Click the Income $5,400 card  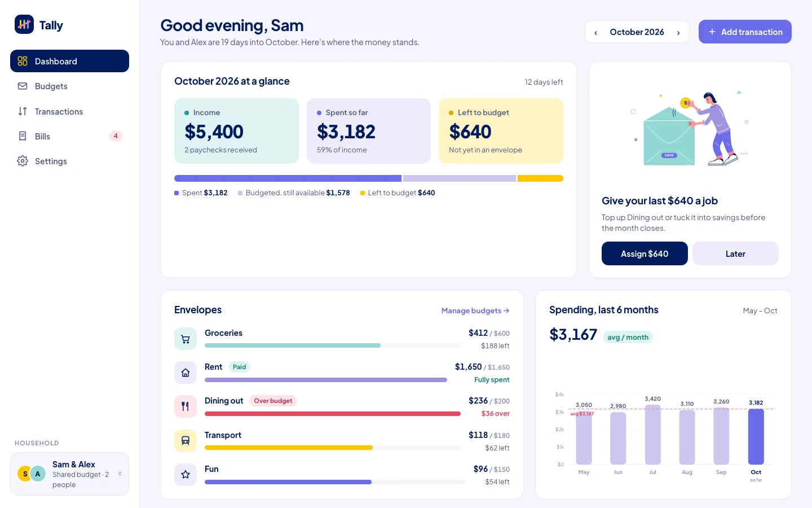(x=236, y=131)
